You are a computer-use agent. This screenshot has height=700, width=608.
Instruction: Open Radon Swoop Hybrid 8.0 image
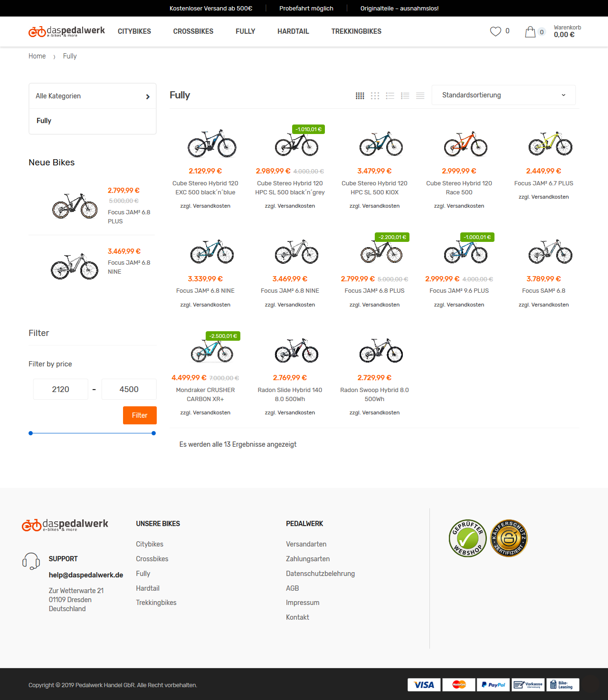381,351
